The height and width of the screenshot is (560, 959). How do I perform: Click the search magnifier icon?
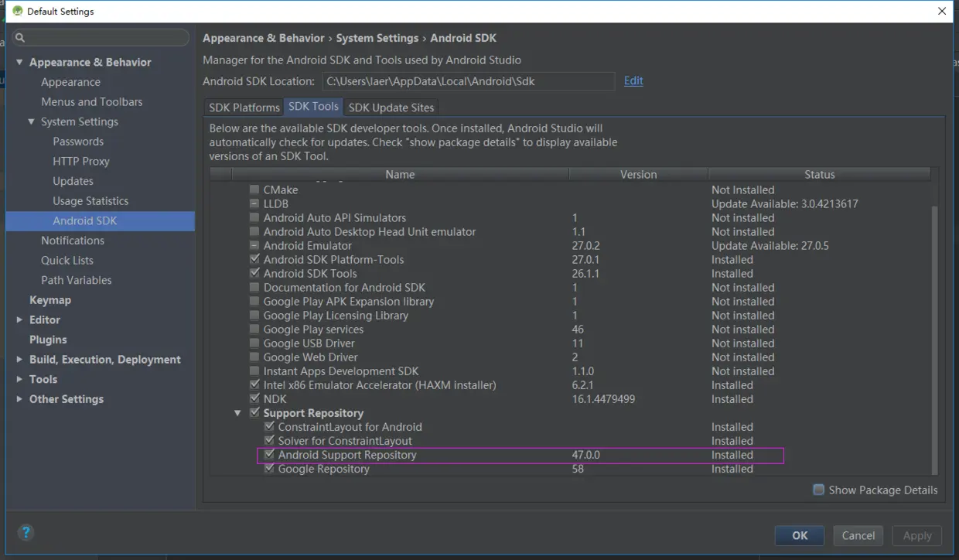click(x=20, y=37)
